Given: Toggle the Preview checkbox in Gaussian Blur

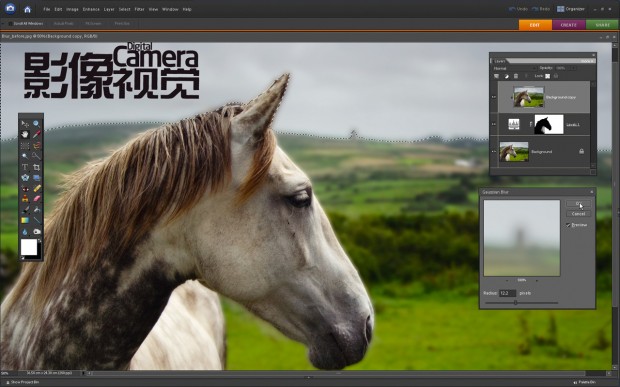Looking at the screenshot, I should (x=568, y=225).
